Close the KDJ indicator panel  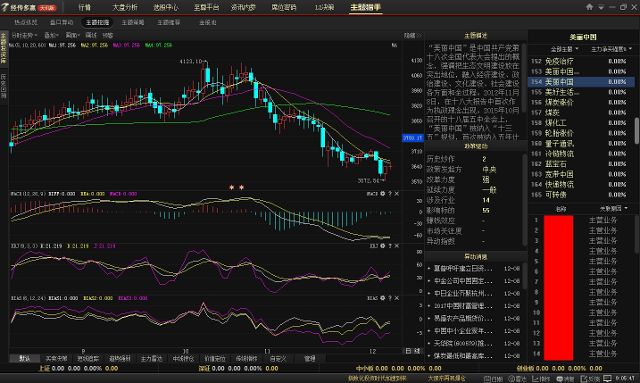point(397,246)
